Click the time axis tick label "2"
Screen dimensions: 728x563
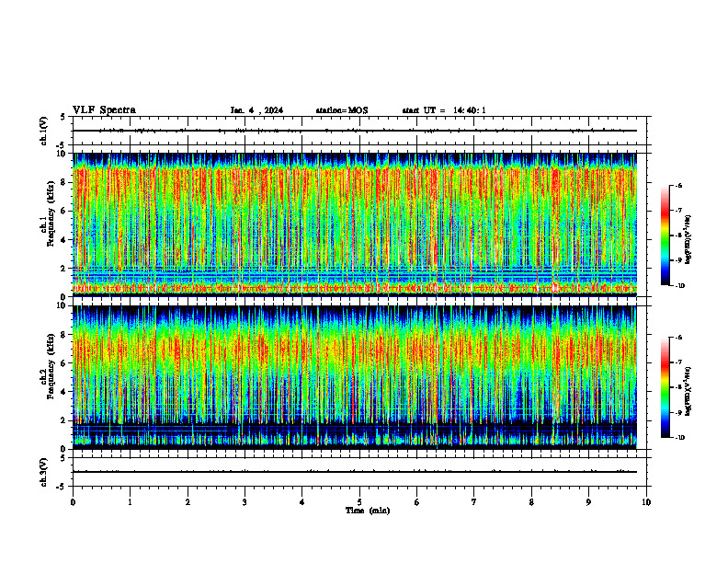188,502
